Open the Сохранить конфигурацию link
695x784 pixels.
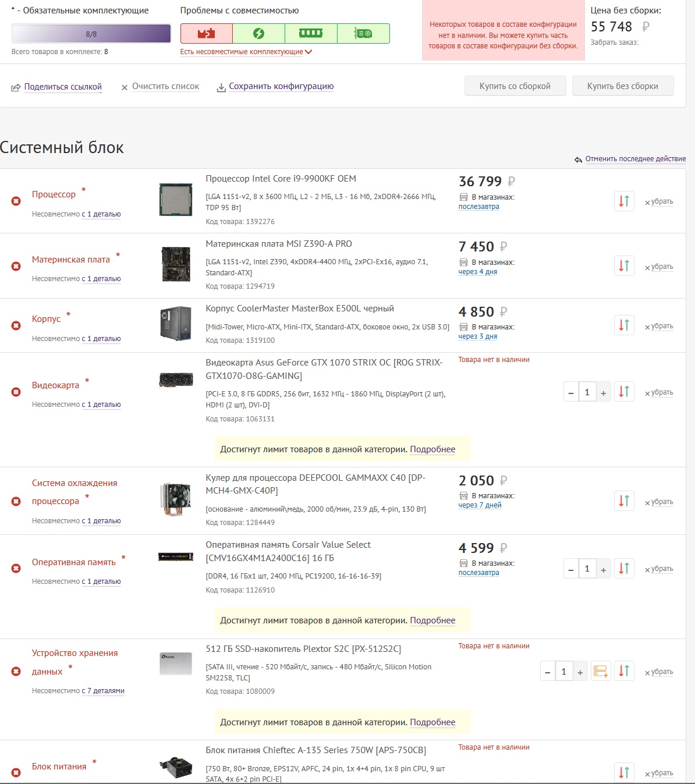[x=281, y=86]
